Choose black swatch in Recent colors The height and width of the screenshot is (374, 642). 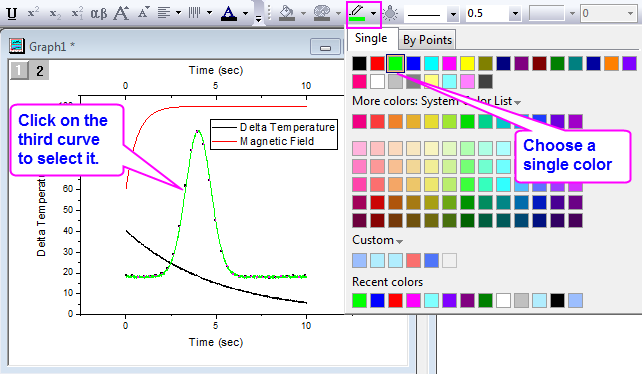tap(557, 300)
